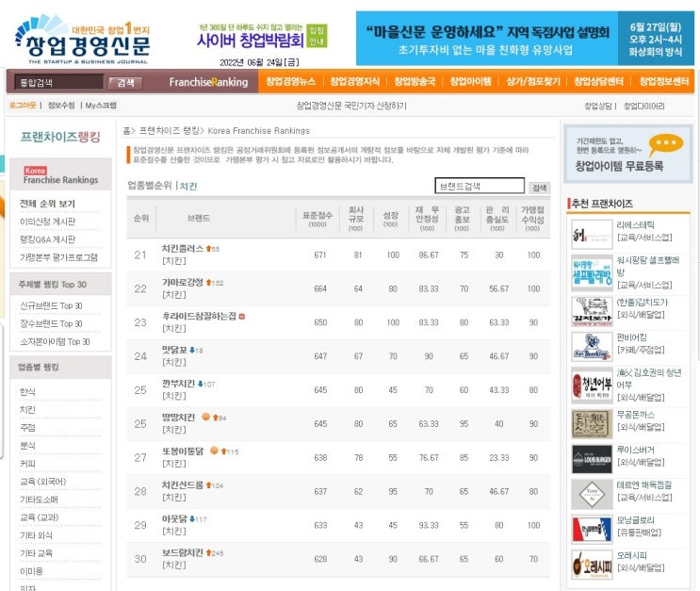Viewport: 700px width, 591px height.
Task: Click the red icon beside 후라이드참잘하는집
Action: (x=242, y=317)
